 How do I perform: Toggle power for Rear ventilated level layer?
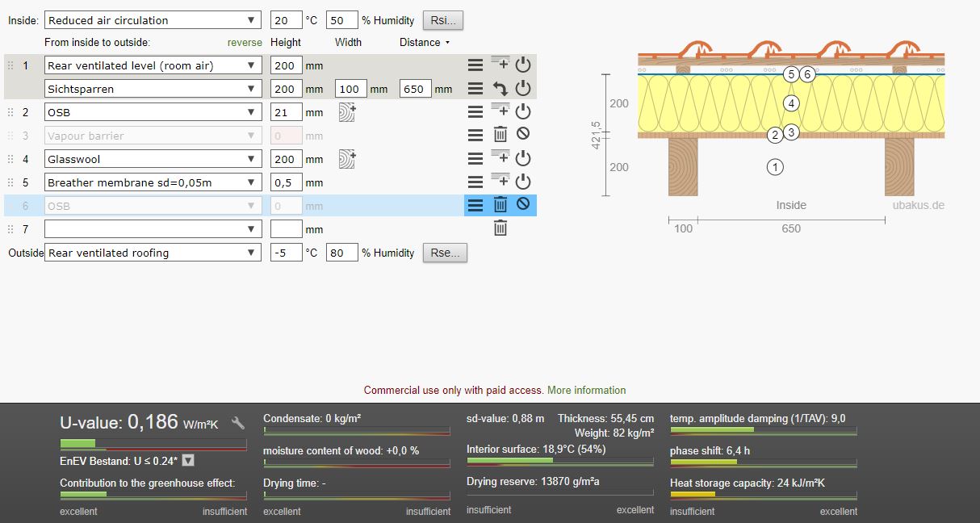tap(523, 65)
